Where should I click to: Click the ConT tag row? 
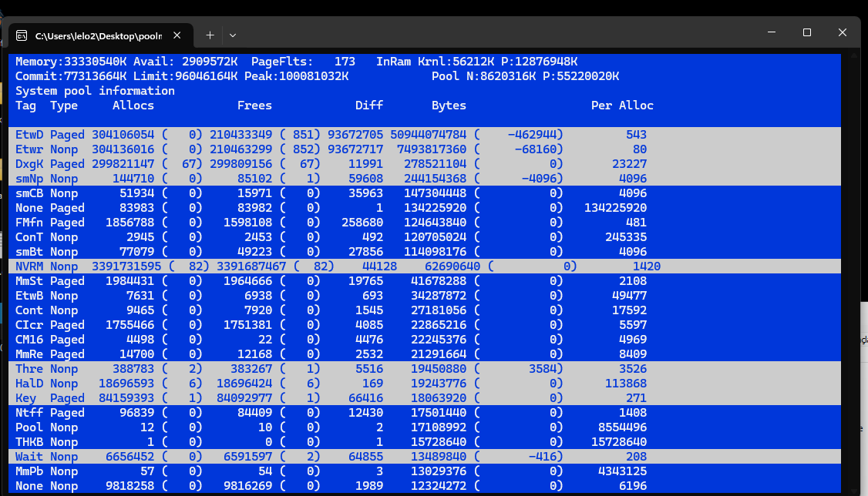click(x=425, y=237)
